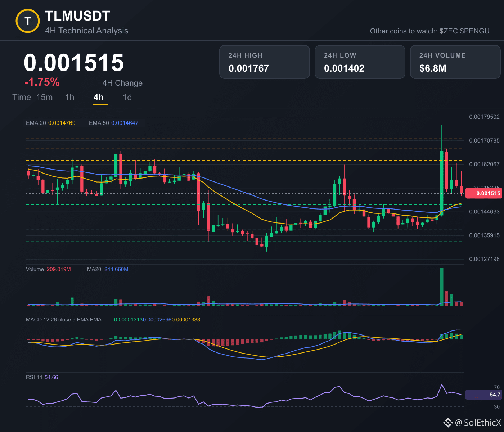Click the EMA 20 indicator value 0.0014769
This screenshot has width=504, height=432.
pos(62,123)
